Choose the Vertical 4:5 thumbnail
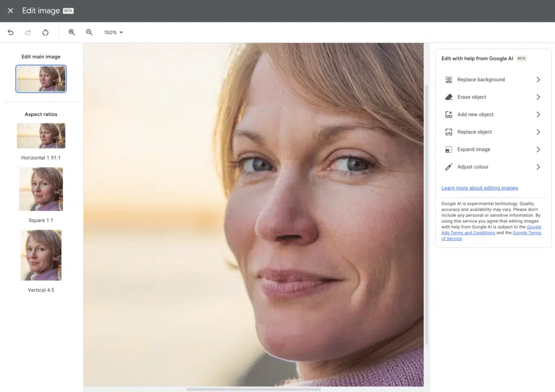Viewport: 555px width, 392px height. [x=41, y=255]
